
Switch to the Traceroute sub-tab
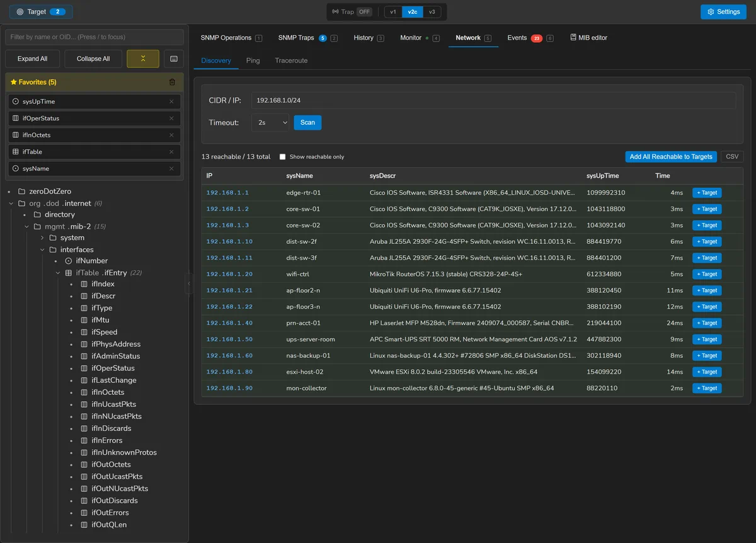point(291,60)
